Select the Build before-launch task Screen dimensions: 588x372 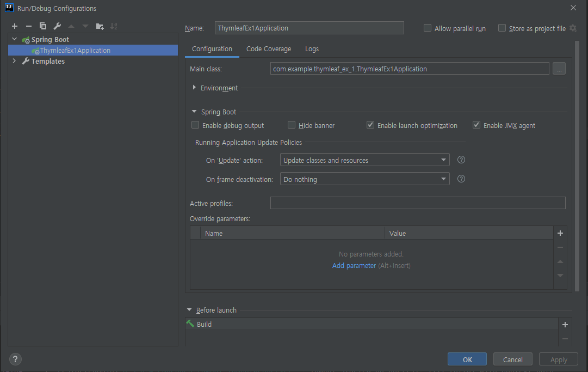[372, 324]
